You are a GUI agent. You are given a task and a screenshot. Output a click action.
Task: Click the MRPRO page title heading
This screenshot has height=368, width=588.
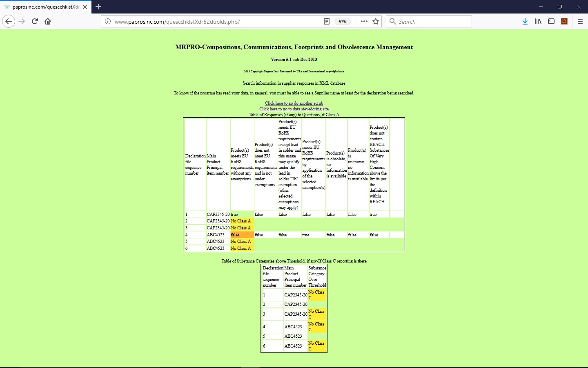click(x=294, y=47)
